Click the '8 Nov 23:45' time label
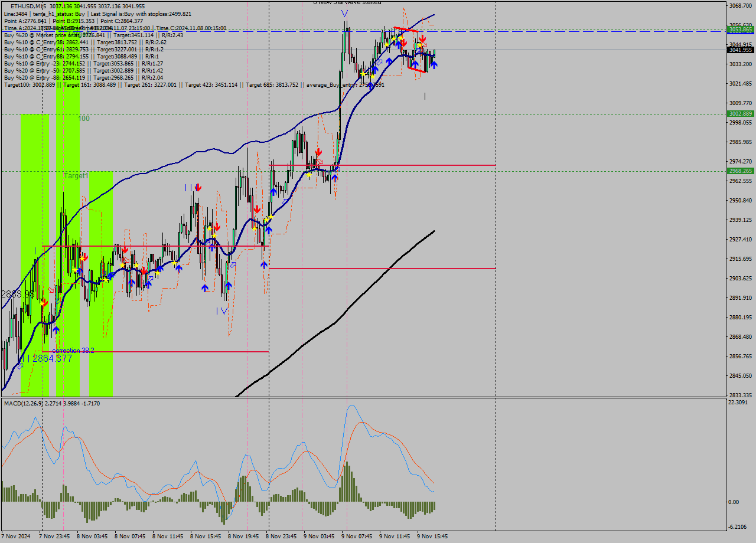This screenshot has width=756, height=543. [281, 537]
